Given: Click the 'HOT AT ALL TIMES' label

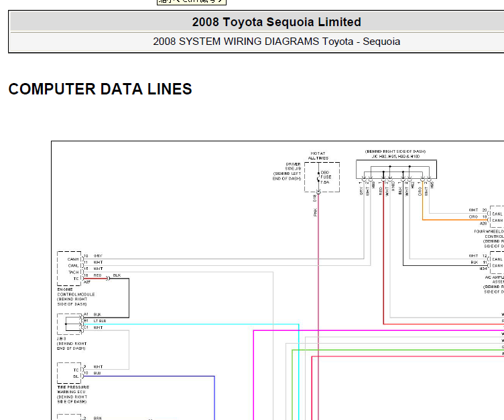Looking at the screenshot, I should pos(318,155).
